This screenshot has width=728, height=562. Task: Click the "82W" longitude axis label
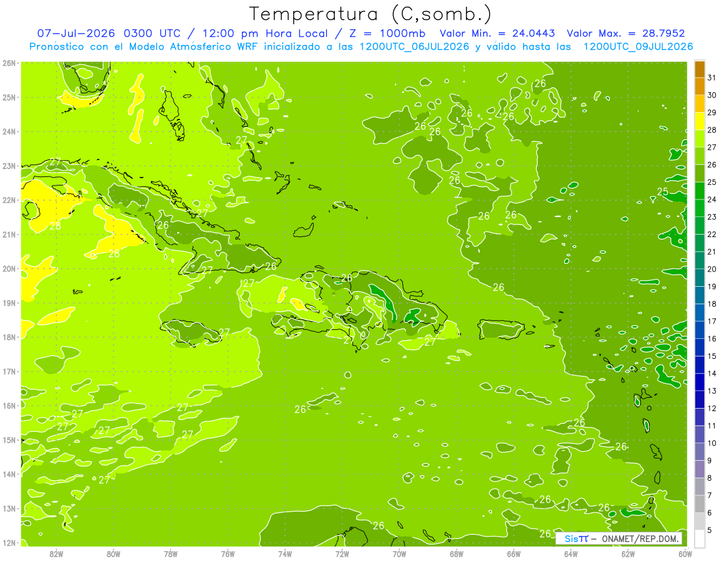click(x=56, y=554)
